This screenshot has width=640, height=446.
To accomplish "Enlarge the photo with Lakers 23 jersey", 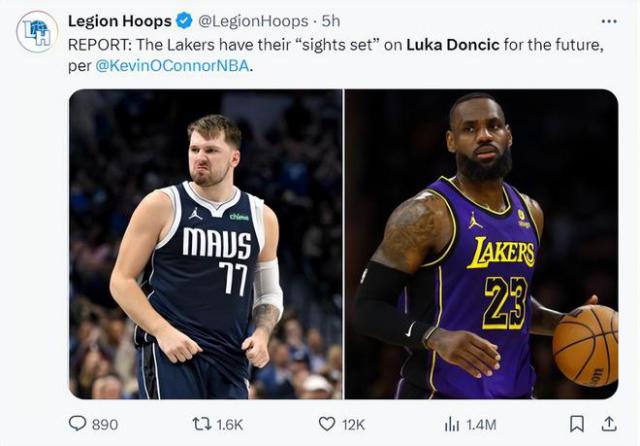I will point(481,244).
